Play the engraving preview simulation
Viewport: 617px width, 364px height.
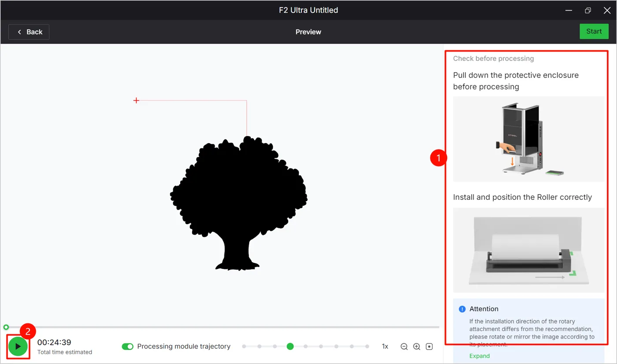point(18,346)
